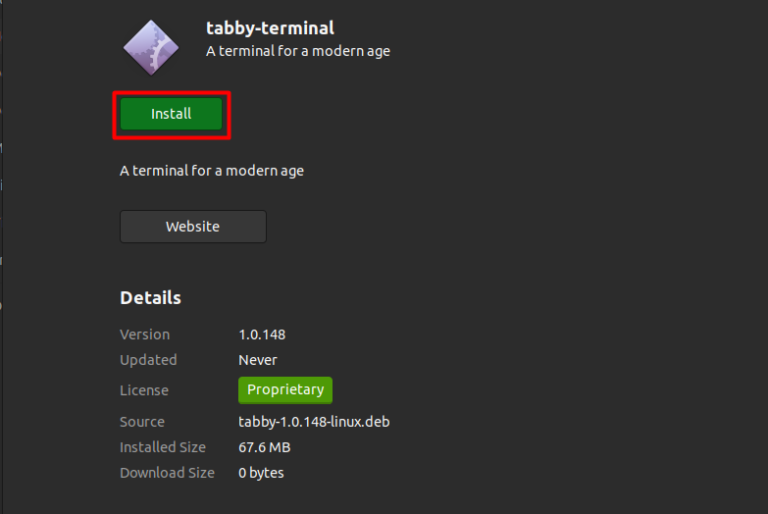Click the green Proprietary license badge
The height and width of the screenshot is (514, 768).
click(285, 390)
